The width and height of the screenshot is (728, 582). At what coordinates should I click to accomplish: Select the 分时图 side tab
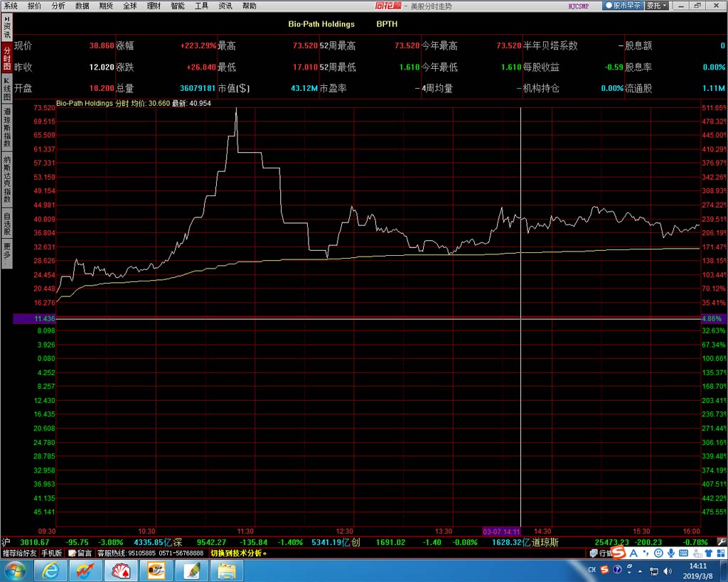(7, 58)
